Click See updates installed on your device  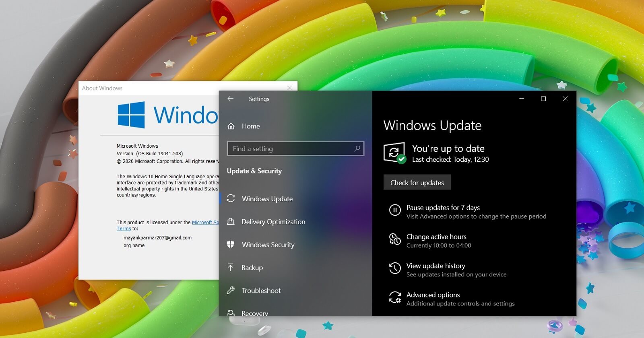(x=456, y=274)
